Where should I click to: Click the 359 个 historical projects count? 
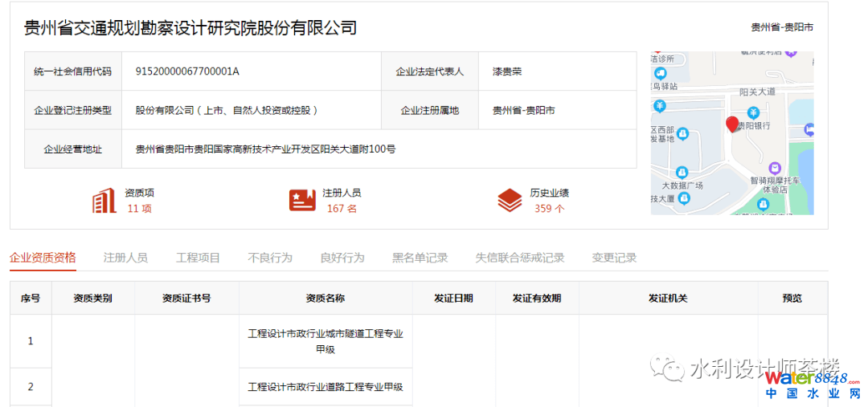[549, 209]
